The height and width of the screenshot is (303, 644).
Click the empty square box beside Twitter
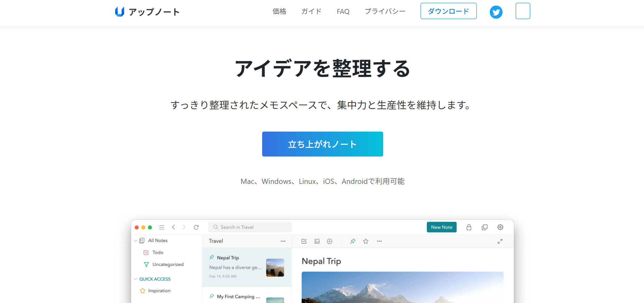coord(523,11)
